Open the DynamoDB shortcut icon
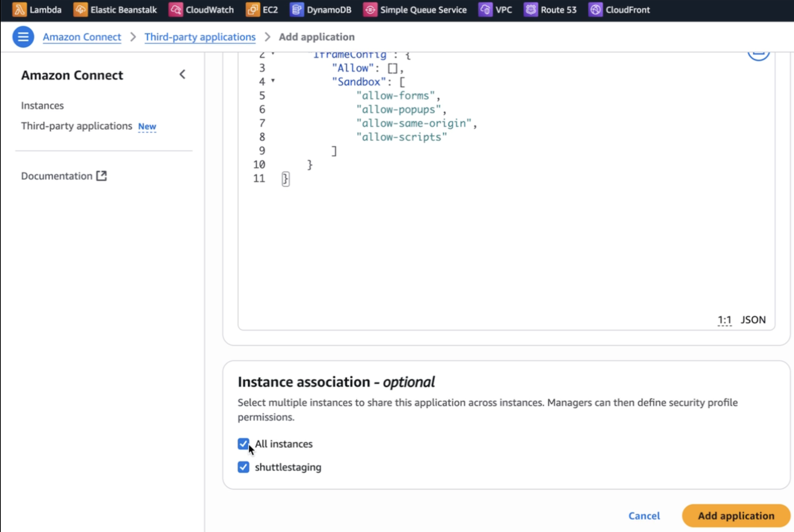Viewport: 794px width, 532px height. coord(297,10)
